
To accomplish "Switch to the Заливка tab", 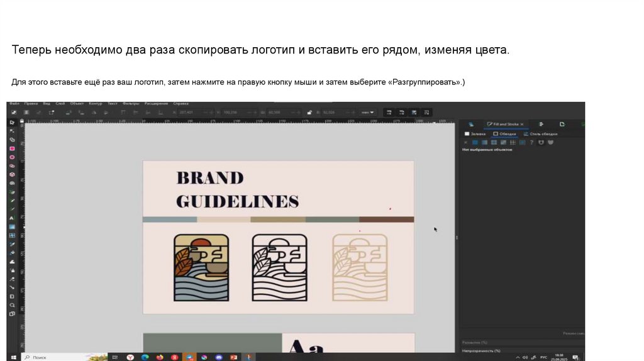I will (x=475, y=133).
